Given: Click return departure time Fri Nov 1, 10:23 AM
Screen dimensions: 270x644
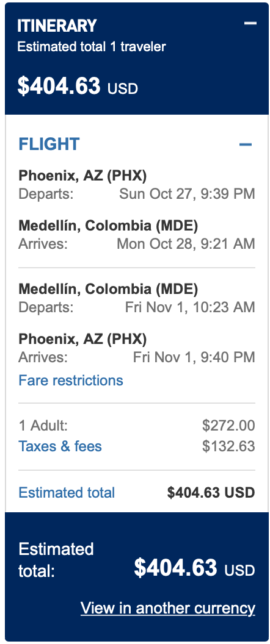Looking at the screenshot, I should coord(190,307).
